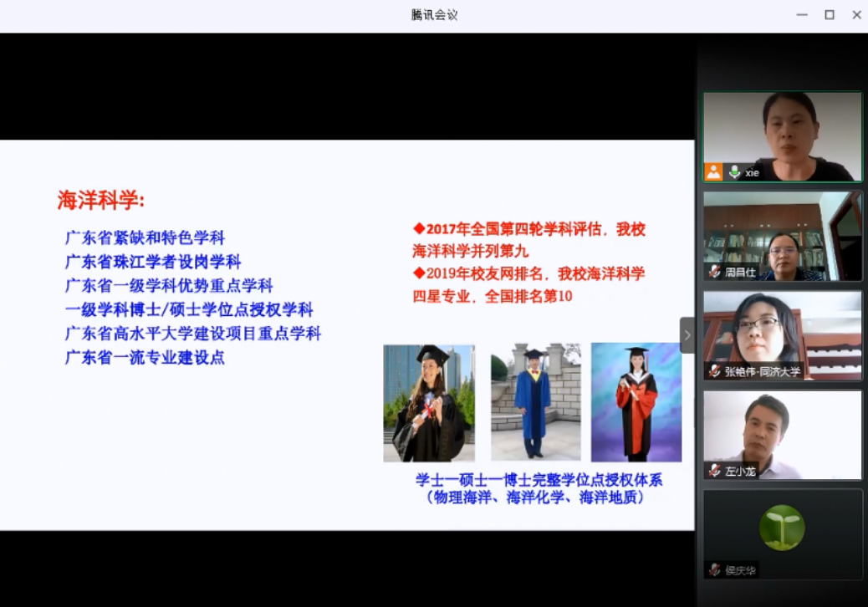Click 左小龙's video tile

[782, 435]
